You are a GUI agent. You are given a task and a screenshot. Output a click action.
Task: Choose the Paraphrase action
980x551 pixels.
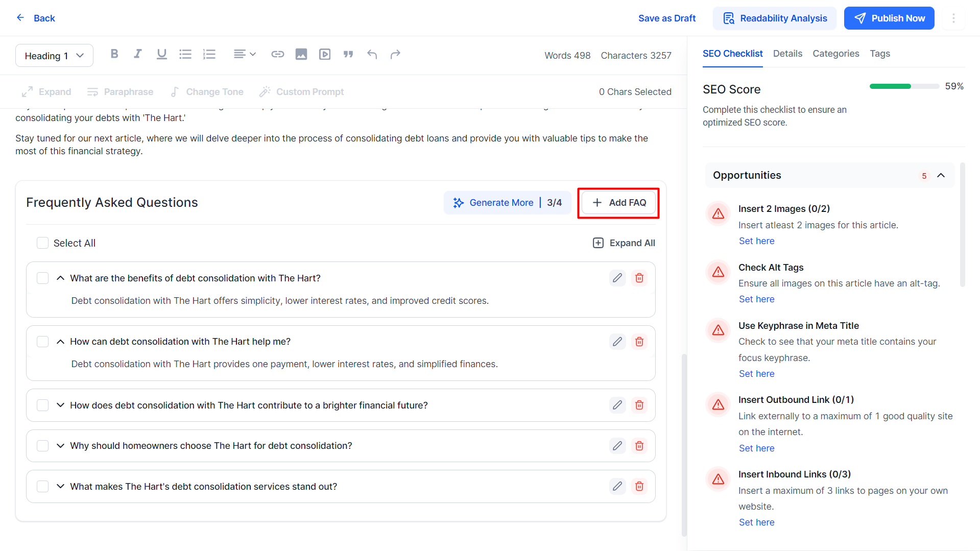click(x=120, y=92)
